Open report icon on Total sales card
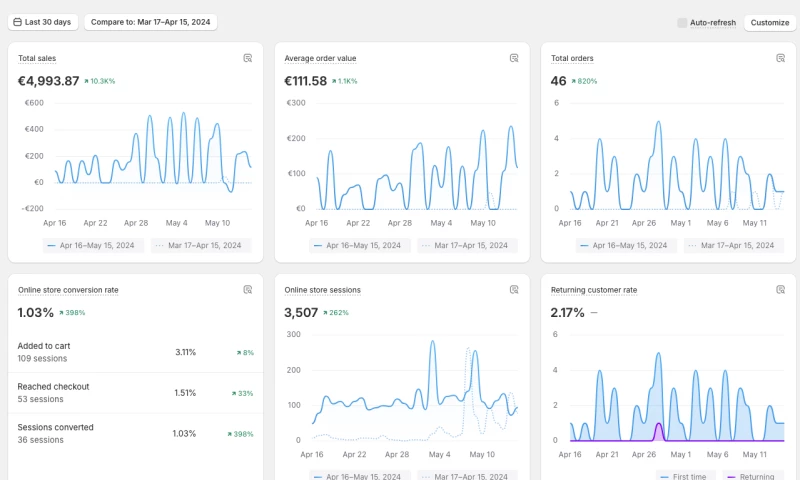The height and width of the screenshot is (480, 800). click(x=248, y=58)
